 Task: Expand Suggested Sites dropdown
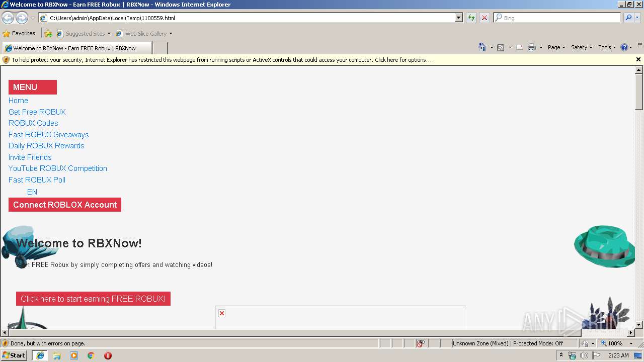[x=109, y=34]
